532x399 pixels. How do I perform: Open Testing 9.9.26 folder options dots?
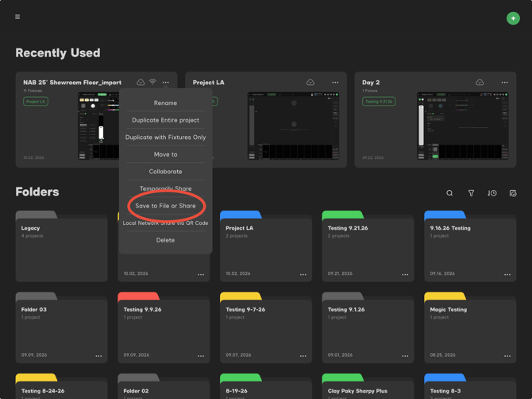pos(201,356)
